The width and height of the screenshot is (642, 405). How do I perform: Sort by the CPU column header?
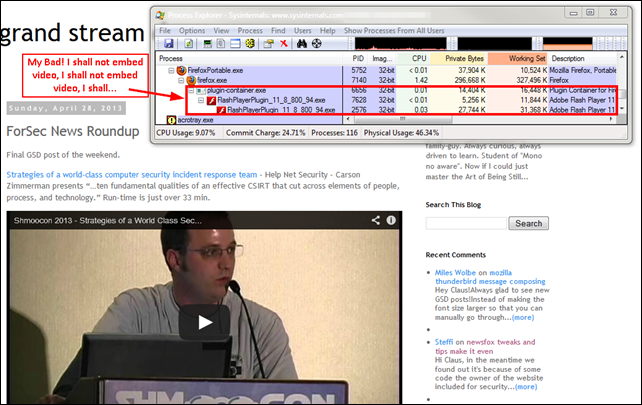[413, 59]
